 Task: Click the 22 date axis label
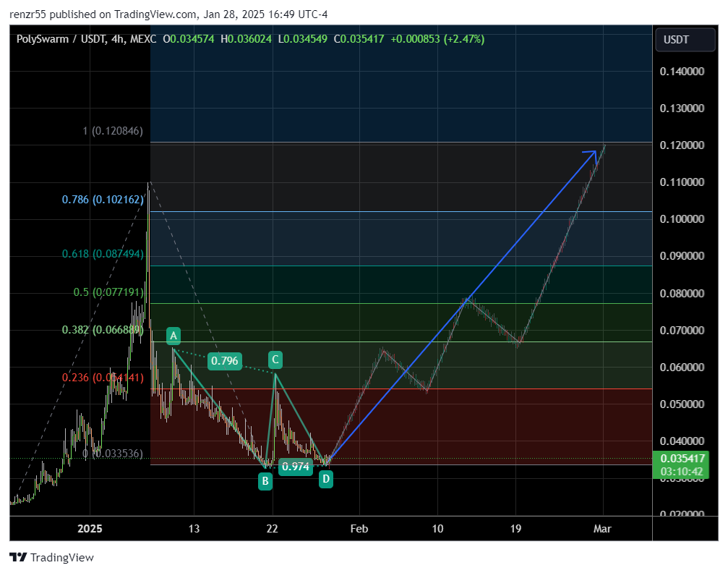pos(272,529)
